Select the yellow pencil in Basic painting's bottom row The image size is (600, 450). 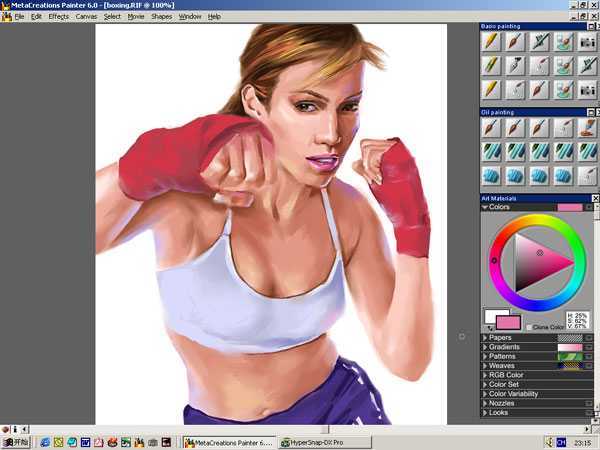[491, 90]
